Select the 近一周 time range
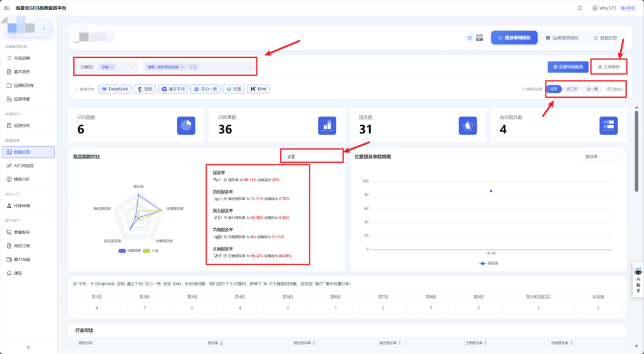Viewport: 644px width, 354px height. tap(592, 89)
